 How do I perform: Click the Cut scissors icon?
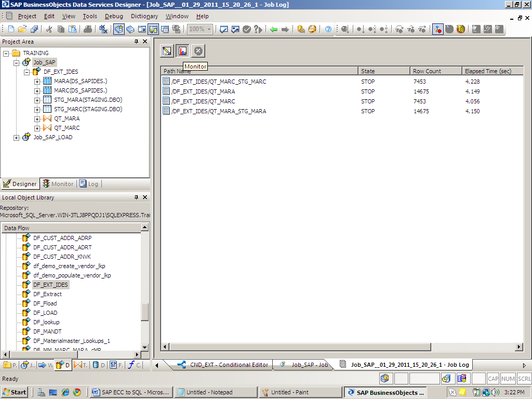point(49,29)
